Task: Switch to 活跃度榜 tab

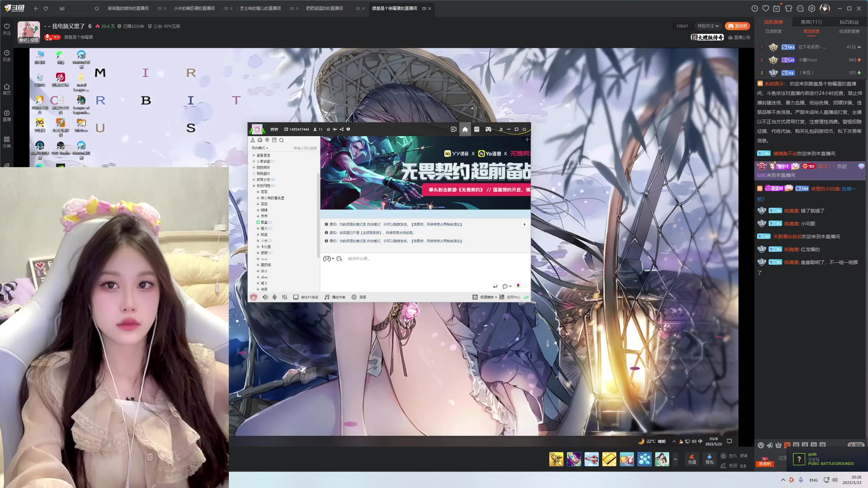Action: coord(773,22)
